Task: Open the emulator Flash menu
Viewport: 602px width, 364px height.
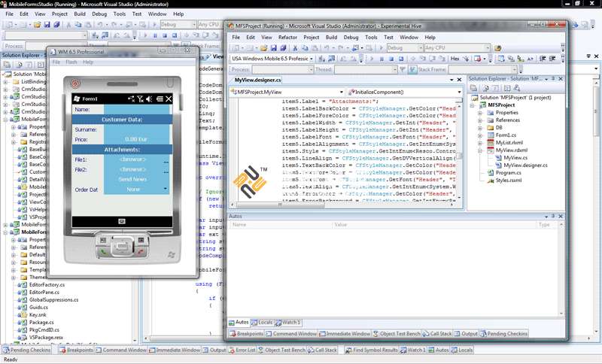Action: (71, 62)
